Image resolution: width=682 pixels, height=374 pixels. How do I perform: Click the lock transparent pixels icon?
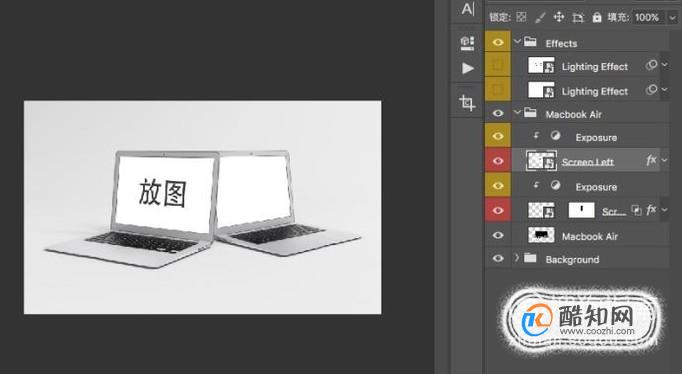coord(521,17)
